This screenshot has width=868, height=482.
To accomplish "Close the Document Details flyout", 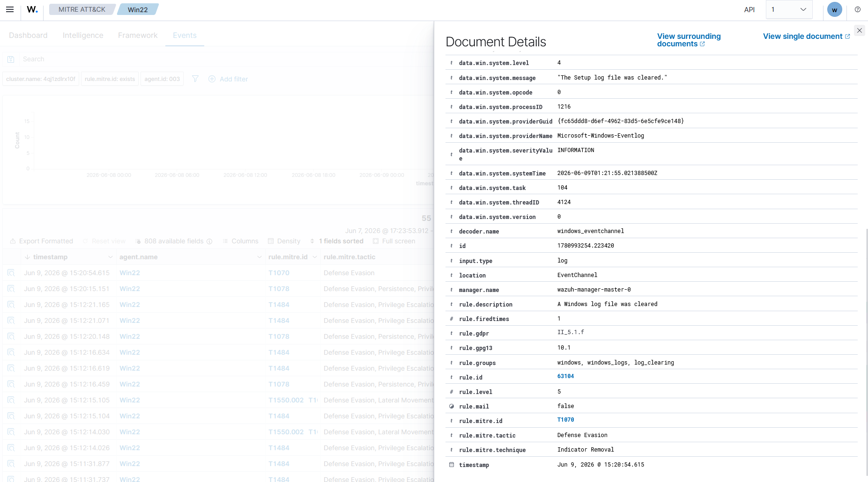I will pyautogui.click(x=860, y=30).
